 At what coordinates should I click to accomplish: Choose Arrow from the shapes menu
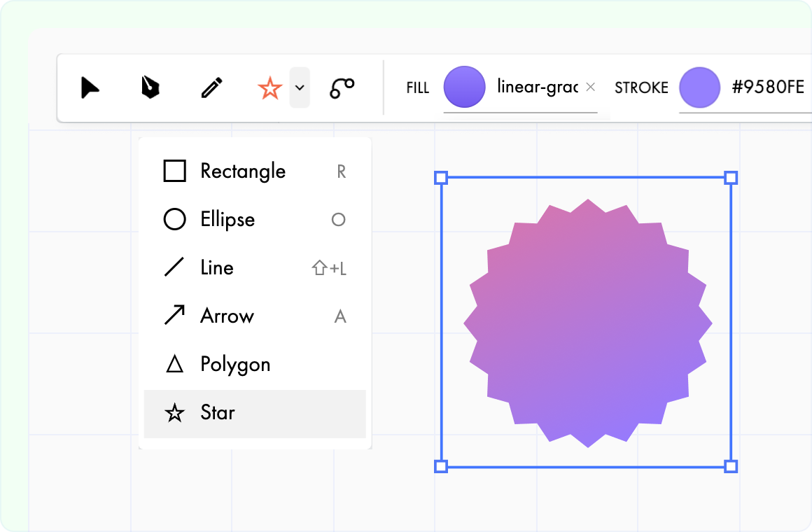(227, 316)
